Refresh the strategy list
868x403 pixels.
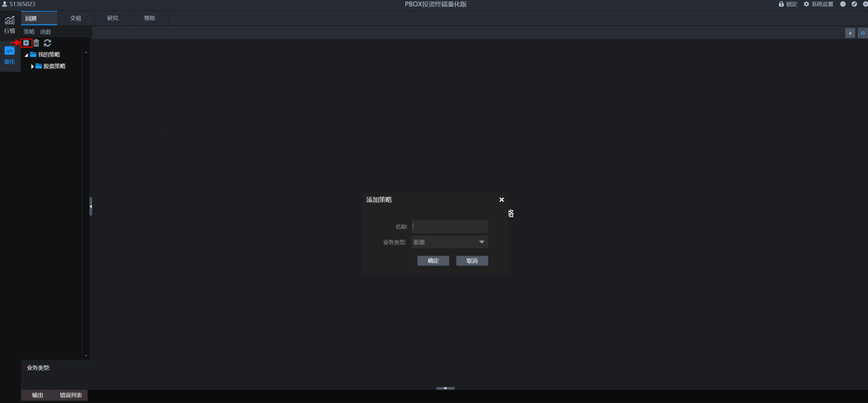tap(47, 43)
